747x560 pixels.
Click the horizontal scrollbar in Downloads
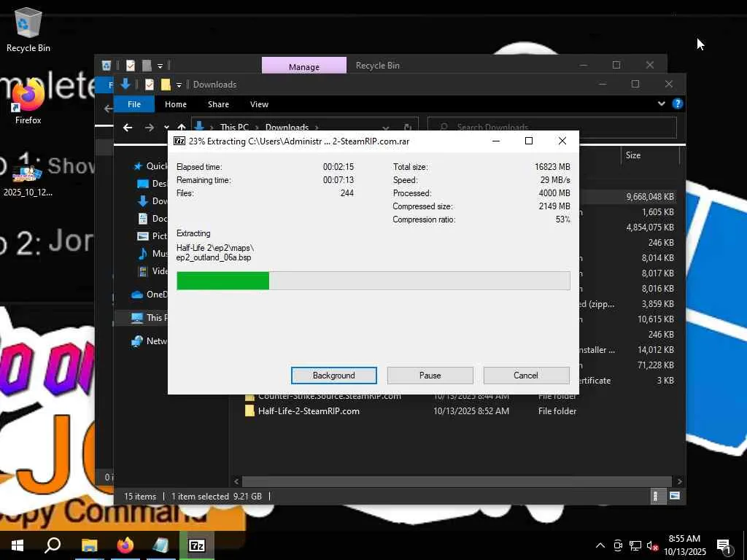pyautogui.click(x=457, y=481)
